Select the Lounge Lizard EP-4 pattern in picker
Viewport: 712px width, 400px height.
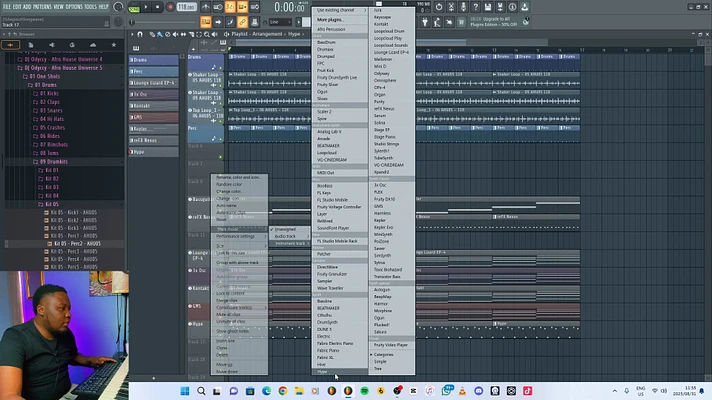coord(153,83)
